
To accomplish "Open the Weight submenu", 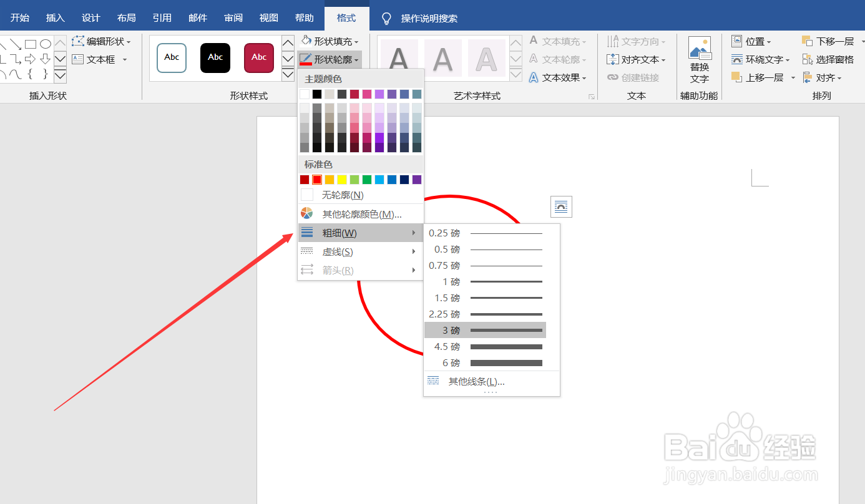I will pos(361,233).
